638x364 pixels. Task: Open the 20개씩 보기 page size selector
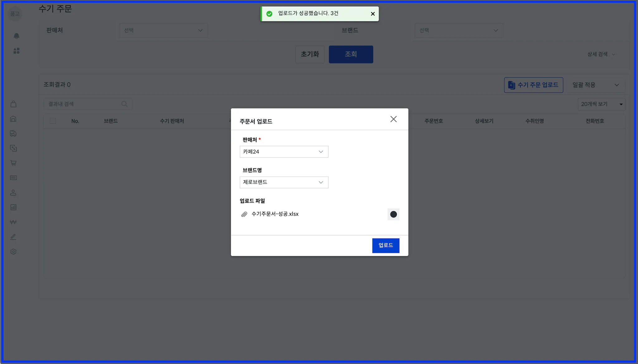[x=601, y=104]
